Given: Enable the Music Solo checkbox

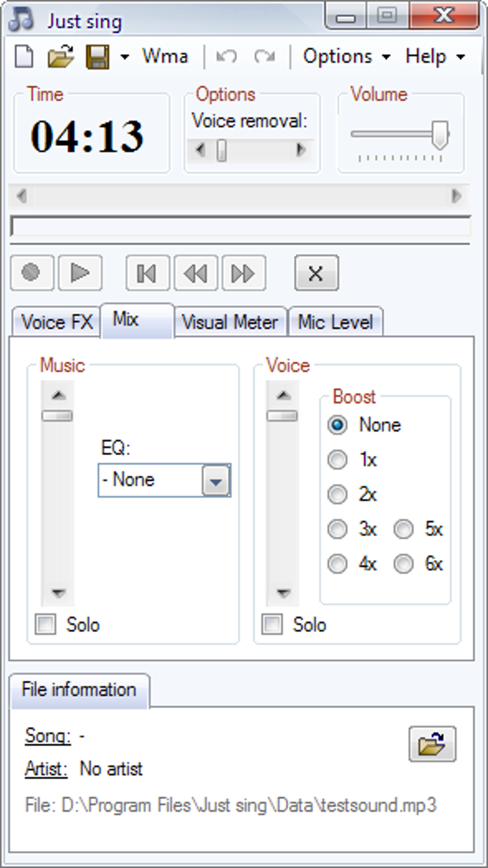Looking at the screenshot, I should [46, 625].
